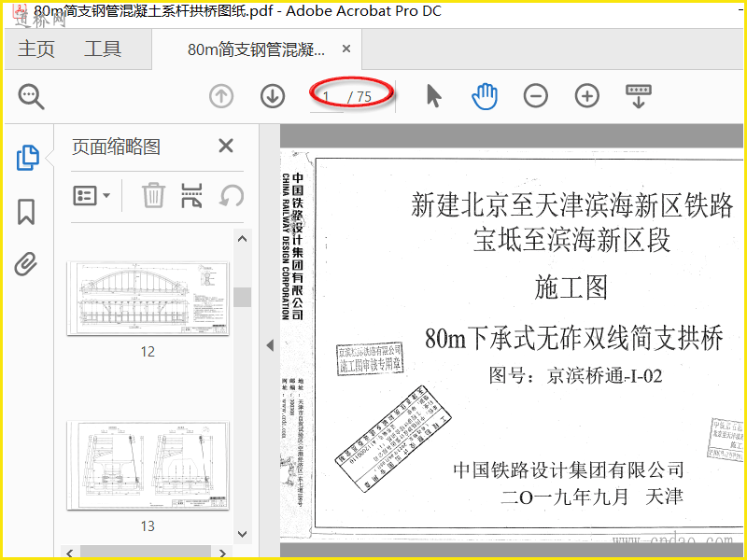
Task: Click the 页面缩略图 panel title
Action: pos(116,147)
